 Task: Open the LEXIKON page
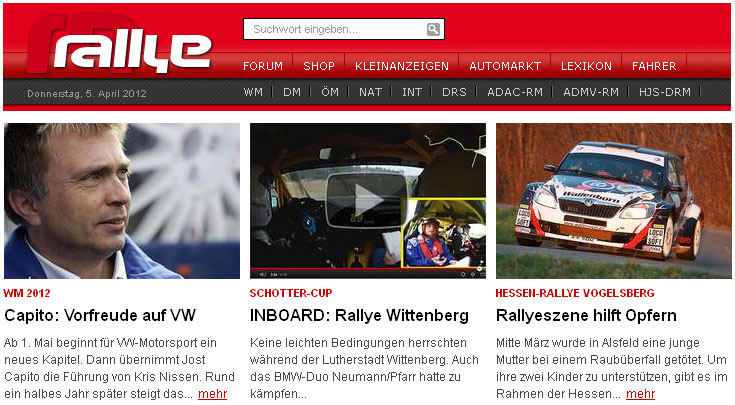[x=586, y=66]
